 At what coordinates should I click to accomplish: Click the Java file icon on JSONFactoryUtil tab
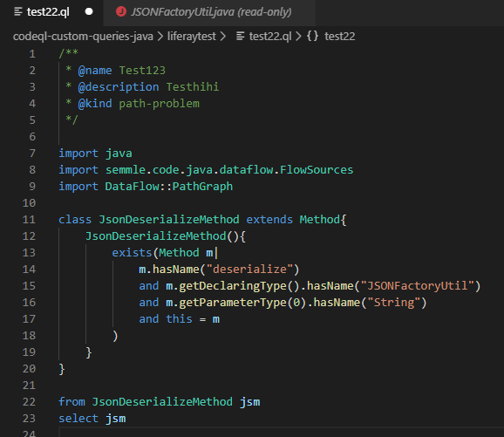121,12
